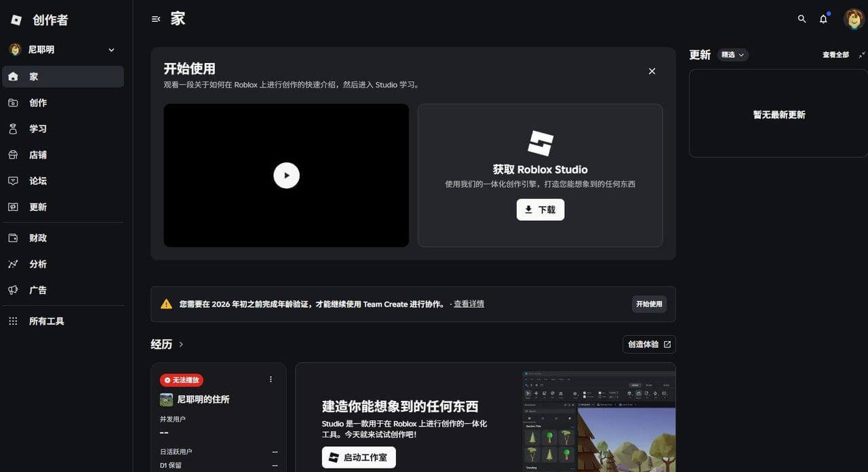Open 查看全部 in the updates panel

click(x=835, y=55)
